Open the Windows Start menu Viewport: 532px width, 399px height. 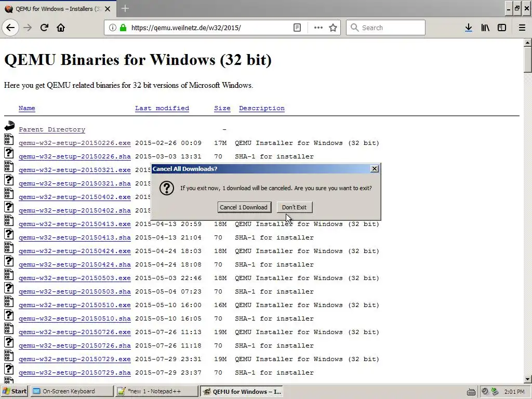[x=15, y=391]
